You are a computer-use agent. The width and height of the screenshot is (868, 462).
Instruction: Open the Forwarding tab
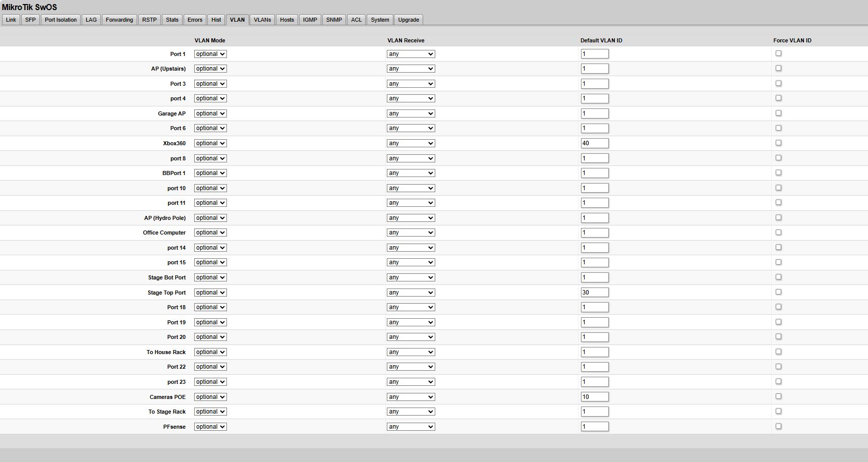pos(120,20)
